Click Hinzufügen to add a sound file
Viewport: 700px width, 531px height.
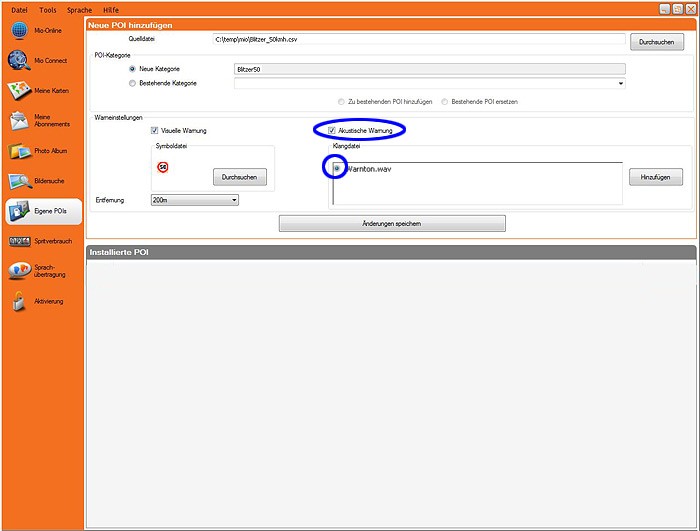656,176
